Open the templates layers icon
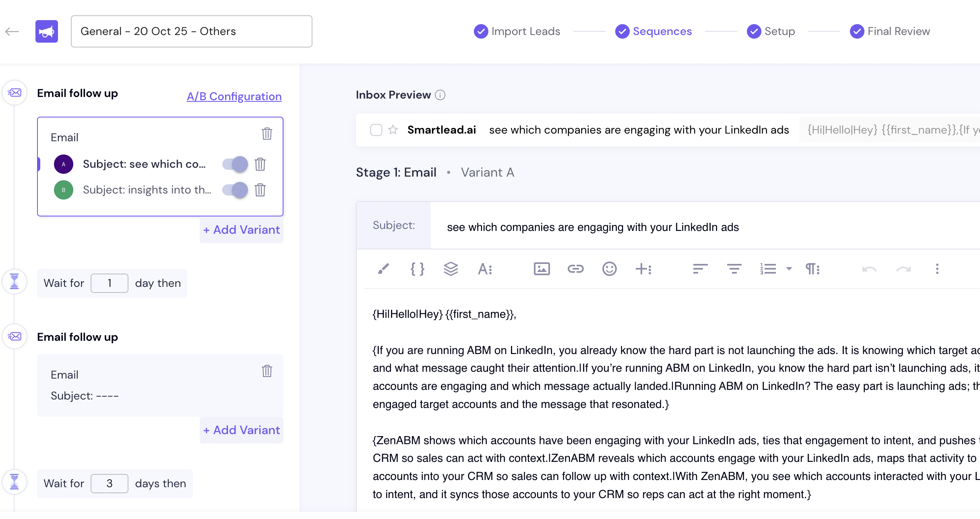The image size is (980, 519). (451, 269)
